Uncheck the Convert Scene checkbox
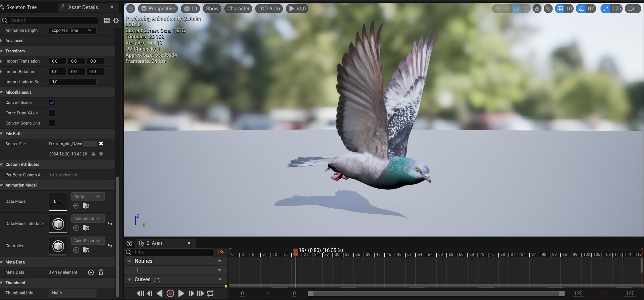The height and width of the screenshot is (300, 644). pyautogui.click(x=52, y=103)
